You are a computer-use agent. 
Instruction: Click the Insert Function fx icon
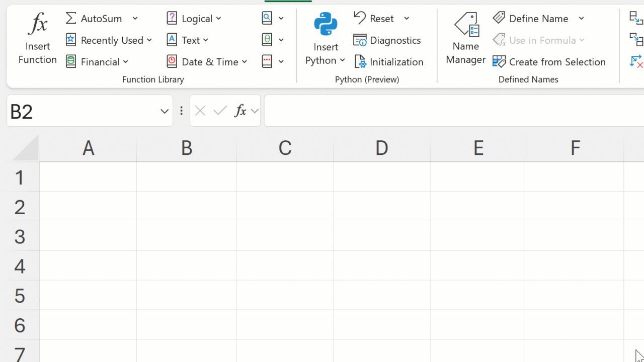[x=38, y=25]
